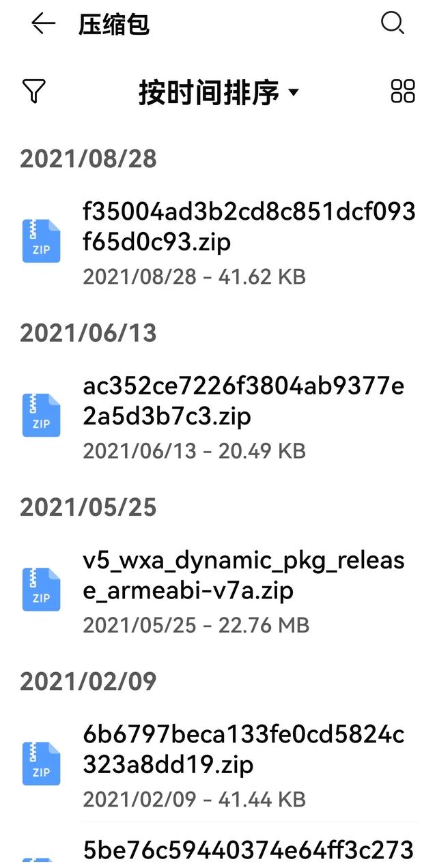437x868 pixels.
Task: Tap the 2021/02/09 date header
Action: (x=88, y=681)
